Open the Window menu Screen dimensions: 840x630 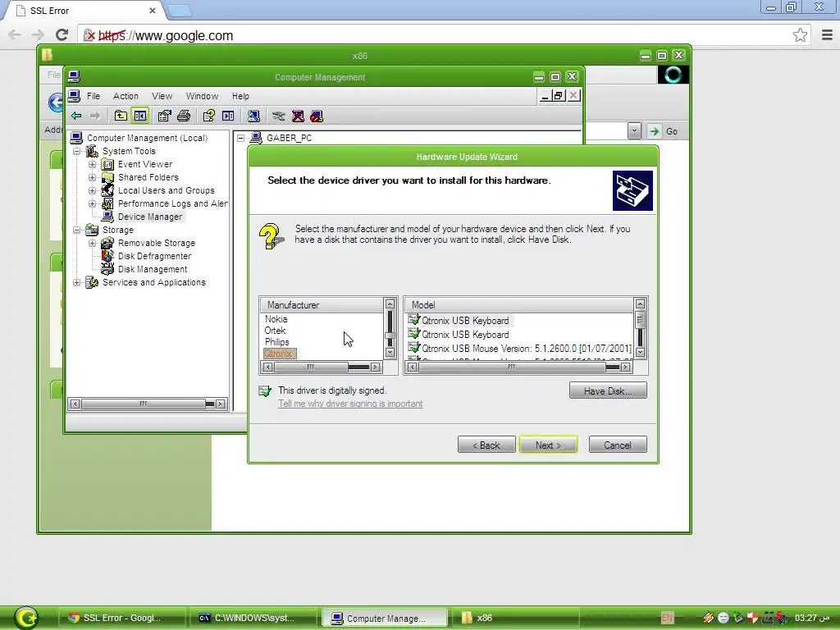point(202,96)
